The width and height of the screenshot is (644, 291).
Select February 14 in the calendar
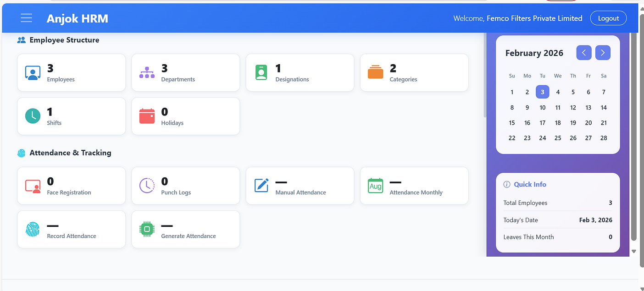[604, 108]
